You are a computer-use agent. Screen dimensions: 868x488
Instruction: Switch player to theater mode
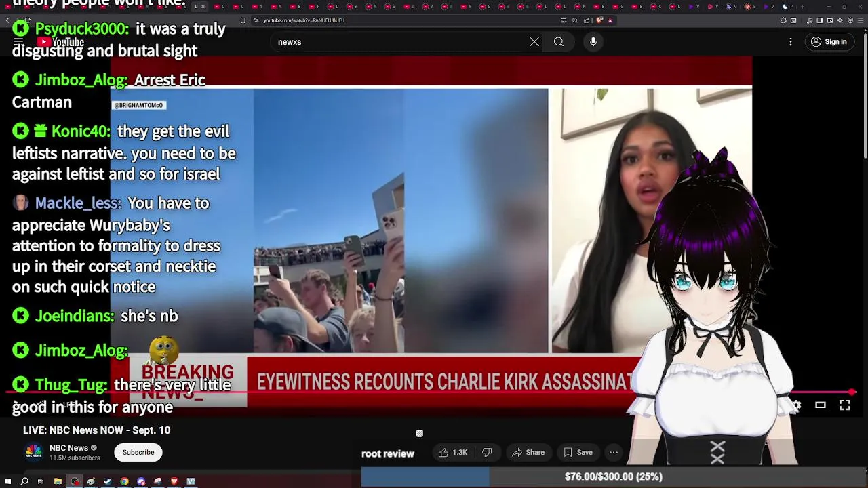[x=821, y=405]
